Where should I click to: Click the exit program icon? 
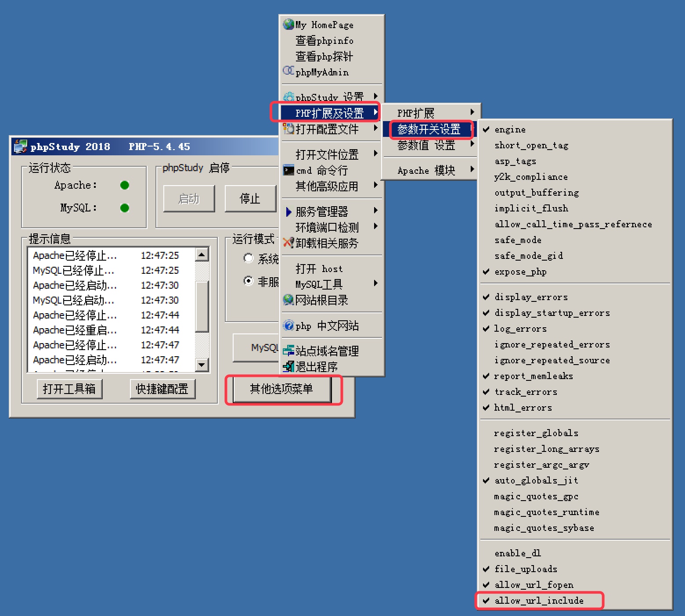coord(288,366)
